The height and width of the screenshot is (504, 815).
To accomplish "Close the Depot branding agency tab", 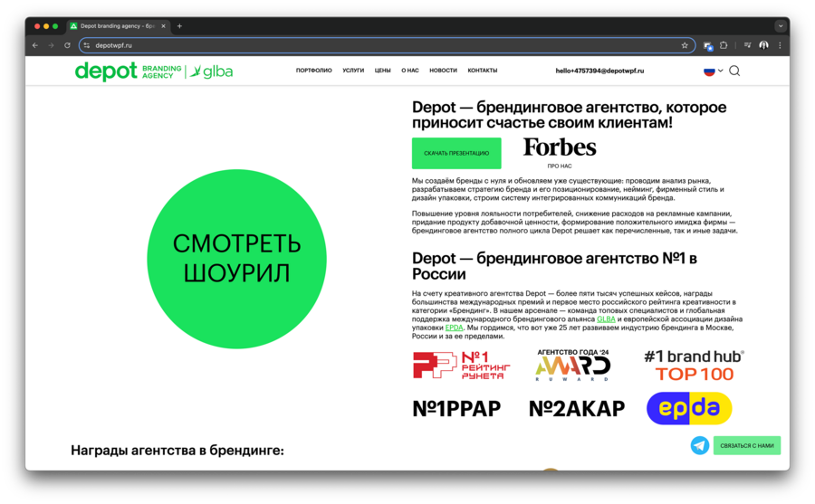I will point(163,26).
